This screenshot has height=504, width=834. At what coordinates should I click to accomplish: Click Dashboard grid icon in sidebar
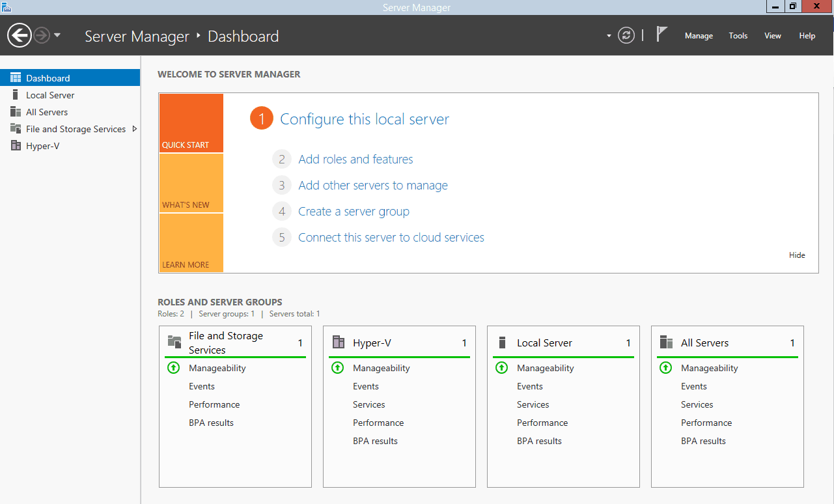click(x=16, y=77)
